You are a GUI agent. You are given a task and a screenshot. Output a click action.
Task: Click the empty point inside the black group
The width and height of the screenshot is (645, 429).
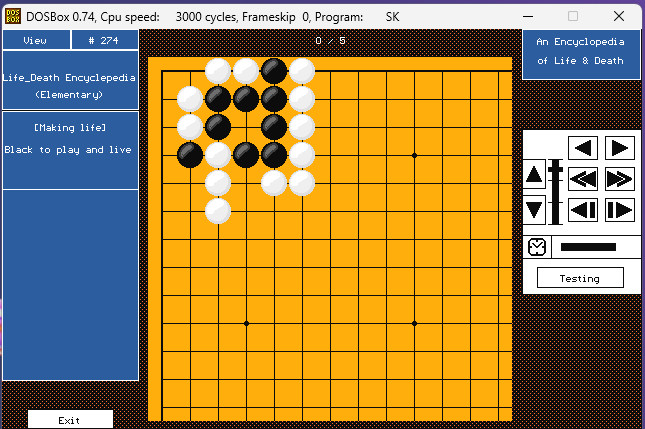click(x=246, y=127)
